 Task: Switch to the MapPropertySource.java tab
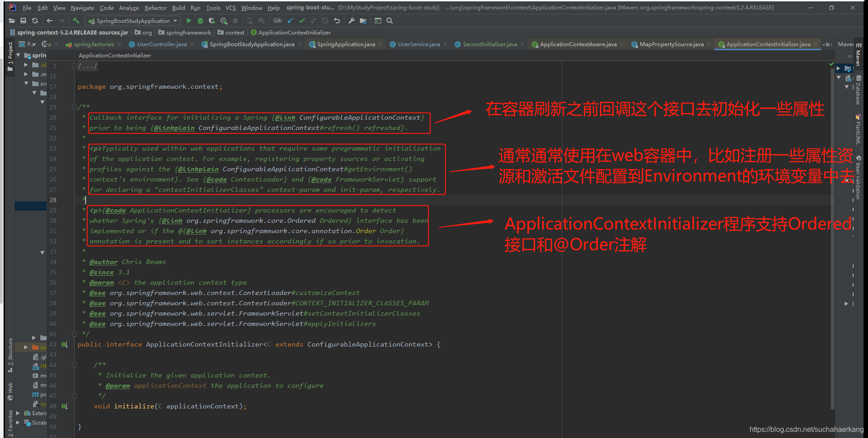point(672,44)
